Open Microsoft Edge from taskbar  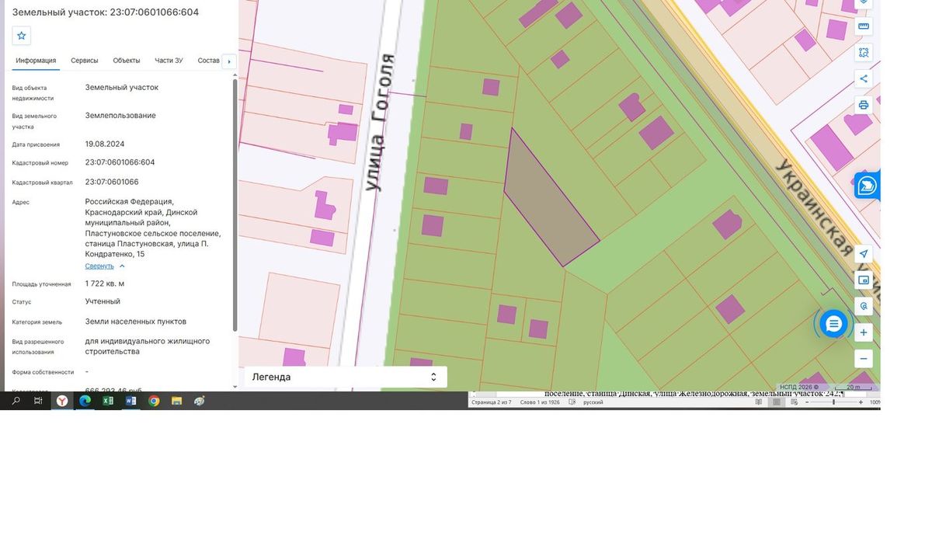[85, 401]
